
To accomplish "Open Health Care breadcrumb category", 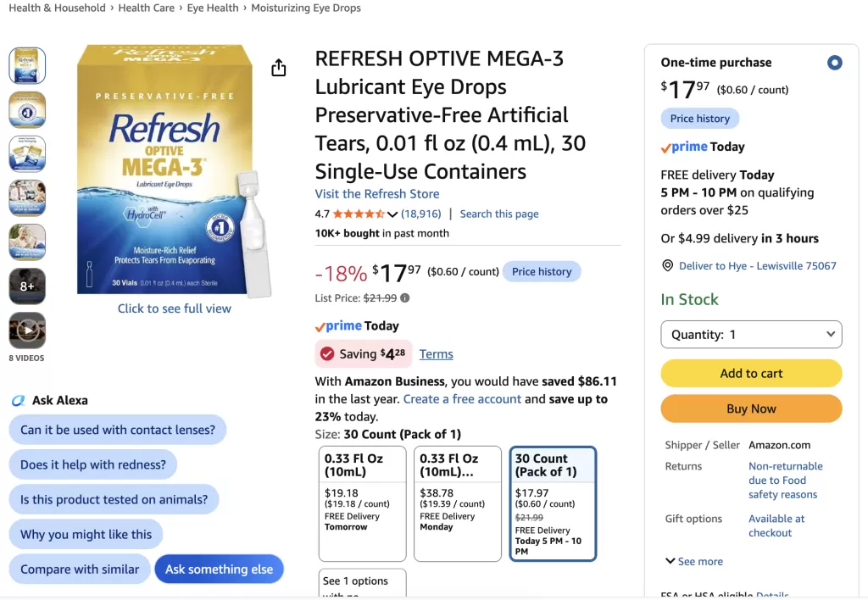I will [146, 8].
